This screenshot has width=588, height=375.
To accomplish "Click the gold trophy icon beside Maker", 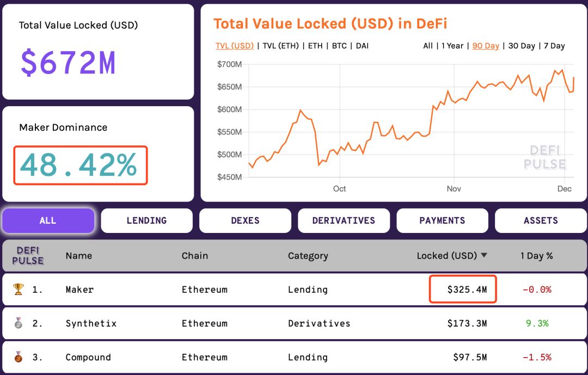I will (18, 289).
